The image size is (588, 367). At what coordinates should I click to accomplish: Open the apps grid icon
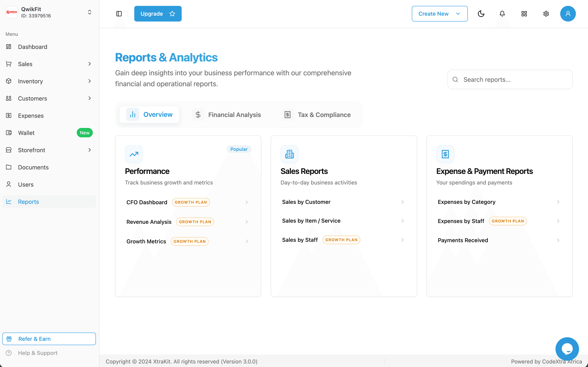click(524, 13)
